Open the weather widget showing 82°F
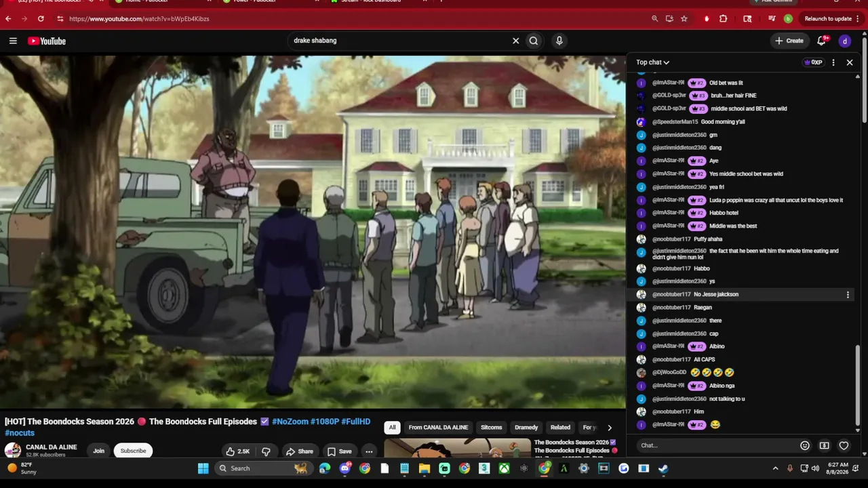This screenshot has height=488, width=868. point(22,468)
